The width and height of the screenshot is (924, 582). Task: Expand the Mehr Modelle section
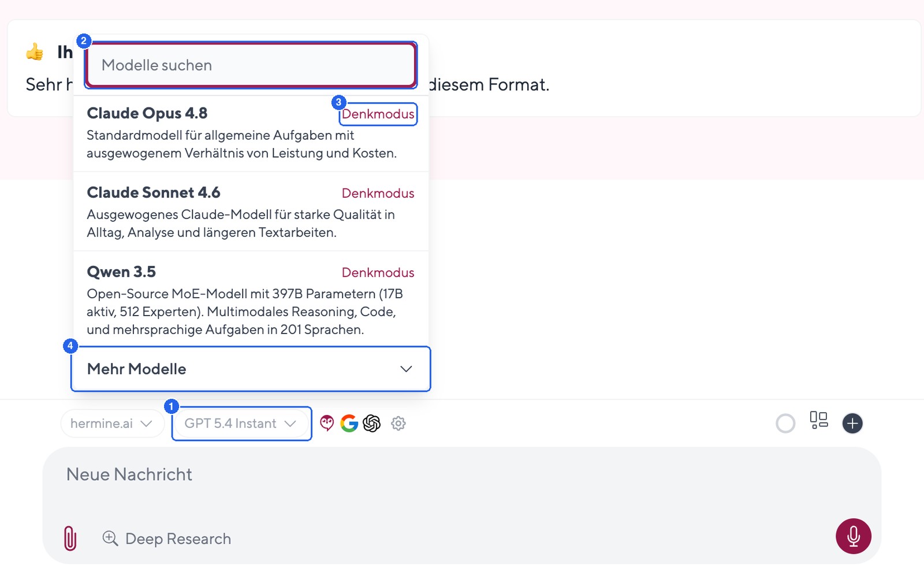pos(251,369)
